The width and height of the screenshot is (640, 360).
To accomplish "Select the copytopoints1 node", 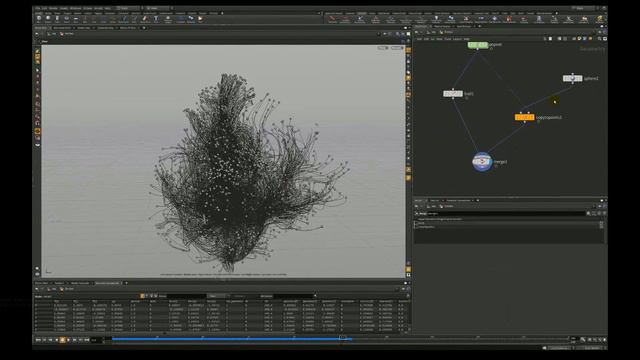I will pyautogui.click(x=524, y=117).
